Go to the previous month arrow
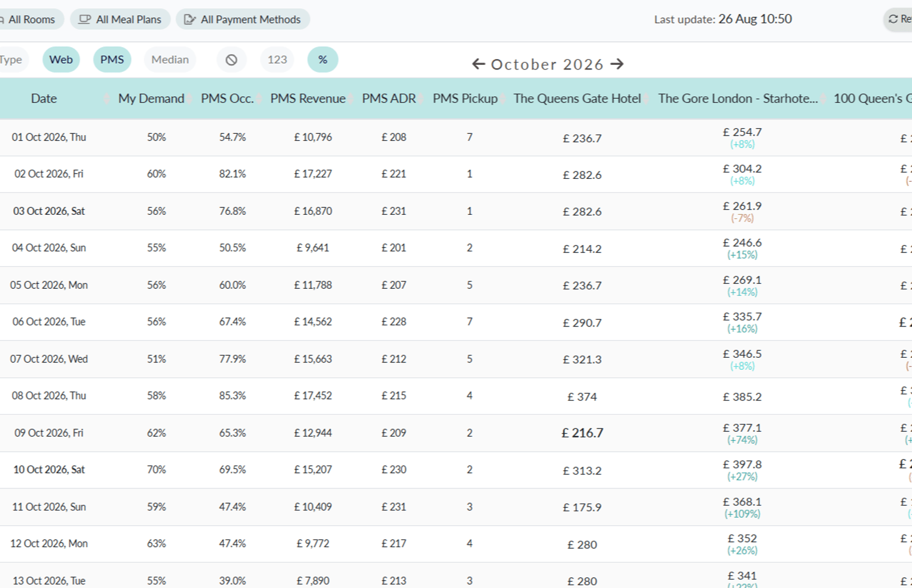This screenshot has width=912, height=588. point(478,64)
